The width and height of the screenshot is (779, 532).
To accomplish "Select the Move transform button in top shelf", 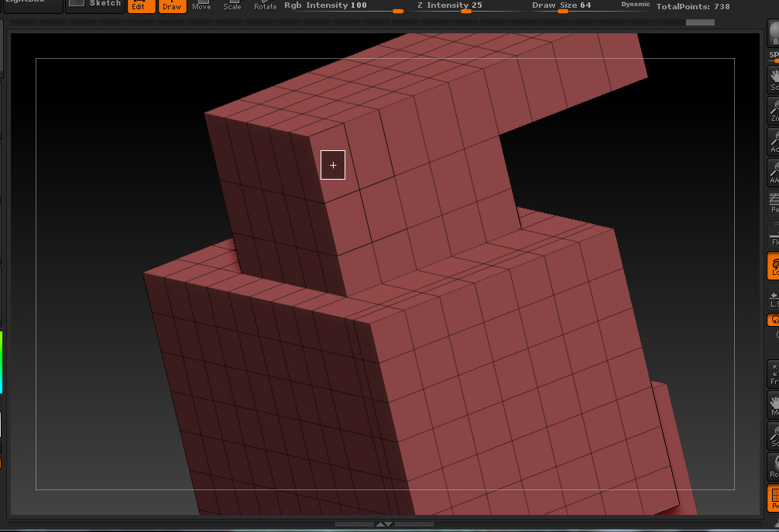I will (201, 6).
